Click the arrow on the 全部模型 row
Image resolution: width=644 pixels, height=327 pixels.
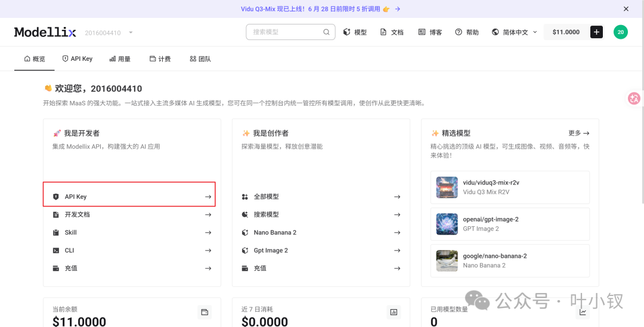[397, 197]
